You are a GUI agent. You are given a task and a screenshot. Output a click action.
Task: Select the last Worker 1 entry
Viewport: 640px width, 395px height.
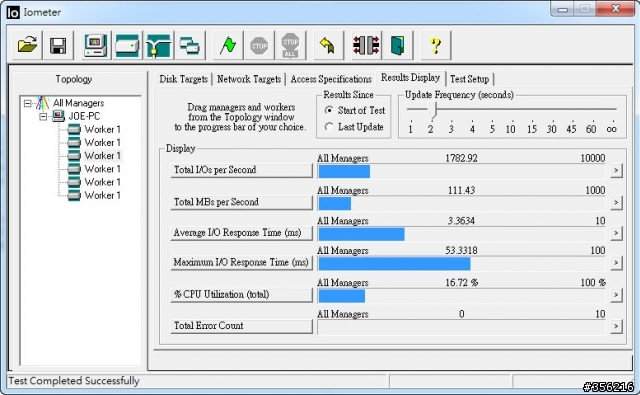coord(102,195)
